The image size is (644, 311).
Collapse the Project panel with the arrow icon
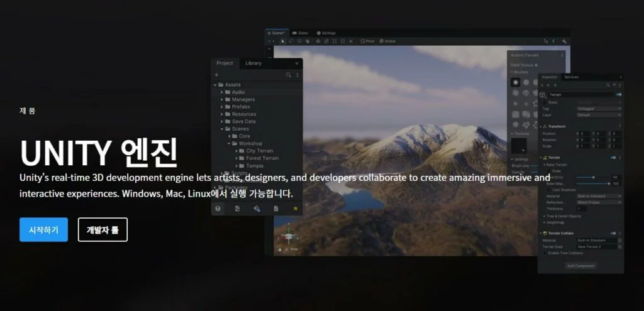(297, 63)
